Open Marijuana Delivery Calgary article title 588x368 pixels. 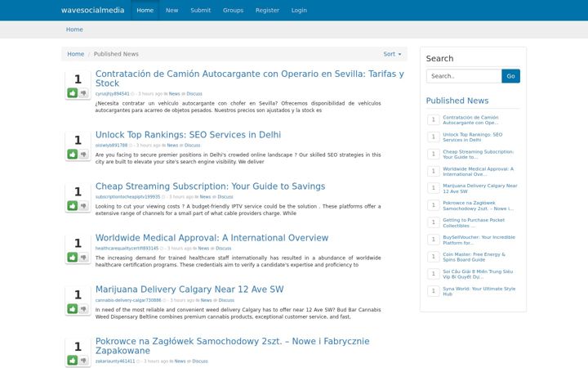tap(189, 289)
